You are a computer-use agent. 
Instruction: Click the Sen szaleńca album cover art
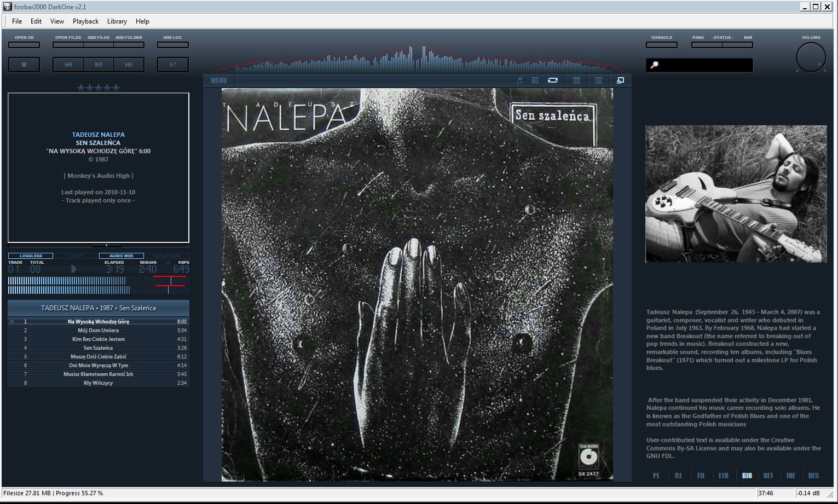(417, 285)
